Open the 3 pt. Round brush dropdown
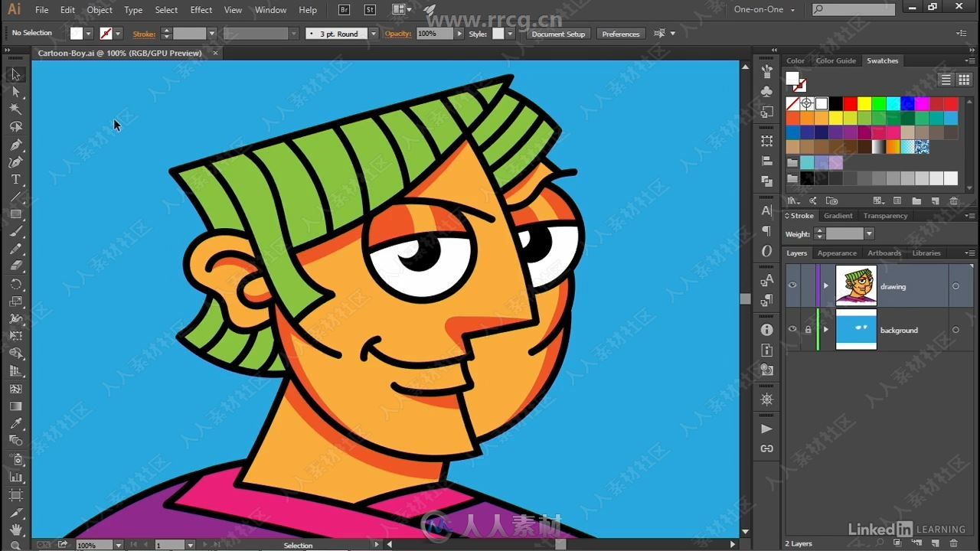 [x=374, y=34]
